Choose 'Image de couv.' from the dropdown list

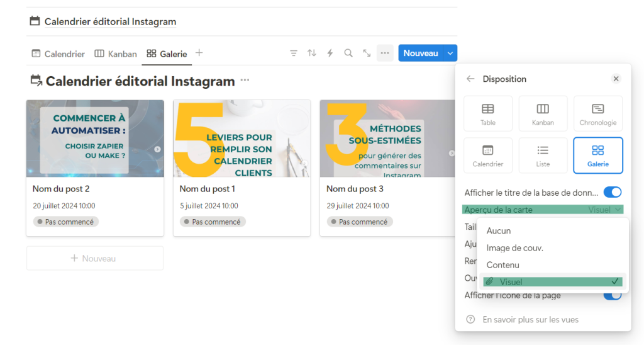tap(514, 248)
